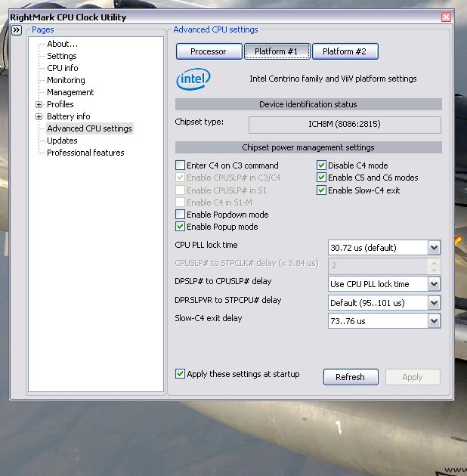The width and height of the screenshot is (467, 476).
Task: Click the 'CPU PLL lock time' label
Action: pos(206,245)
